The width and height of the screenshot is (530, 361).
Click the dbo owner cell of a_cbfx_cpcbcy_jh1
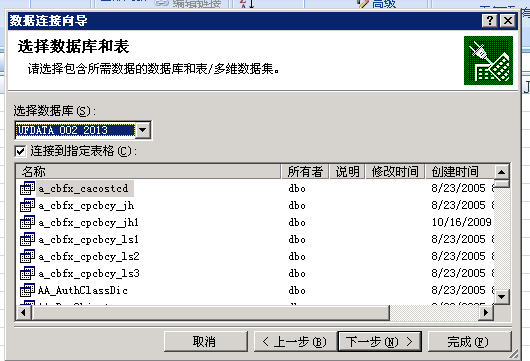coord(297,222)
